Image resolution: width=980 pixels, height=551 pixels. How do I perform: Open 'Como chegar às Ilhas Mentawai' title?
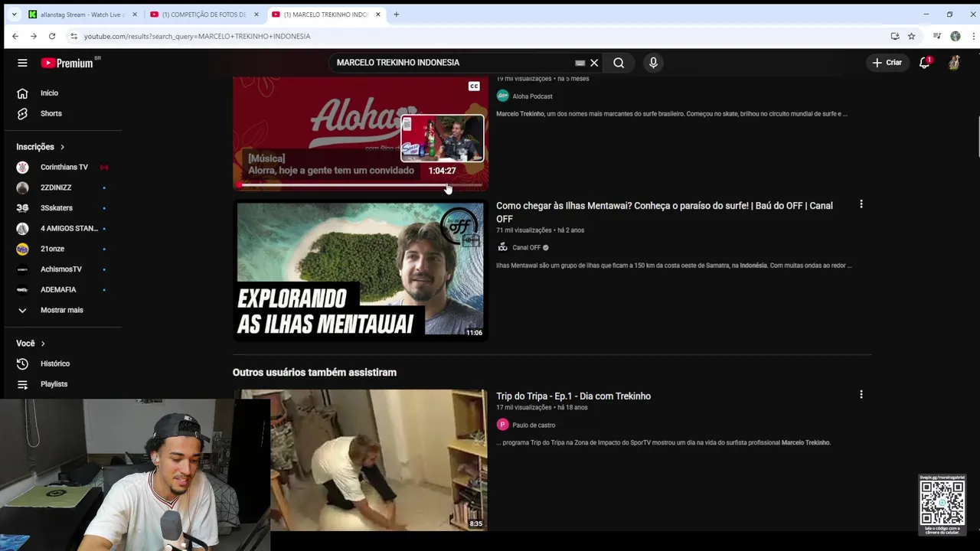pos(665,212)
